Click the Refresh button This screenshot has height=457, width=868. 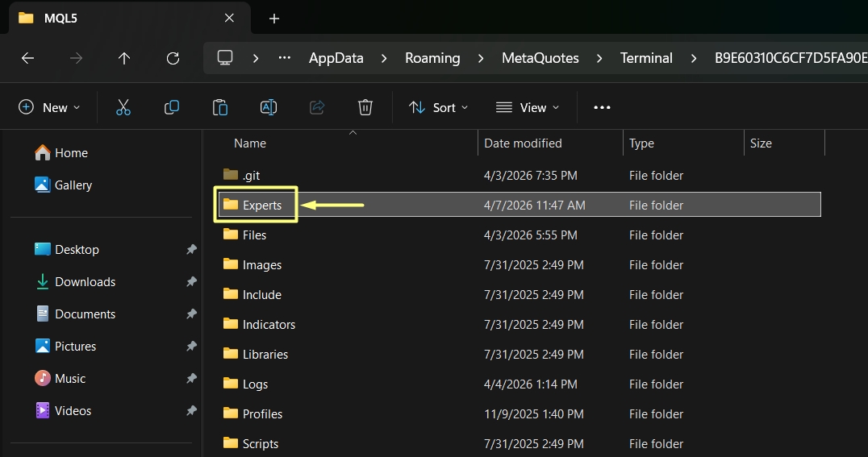pos(173,58)
